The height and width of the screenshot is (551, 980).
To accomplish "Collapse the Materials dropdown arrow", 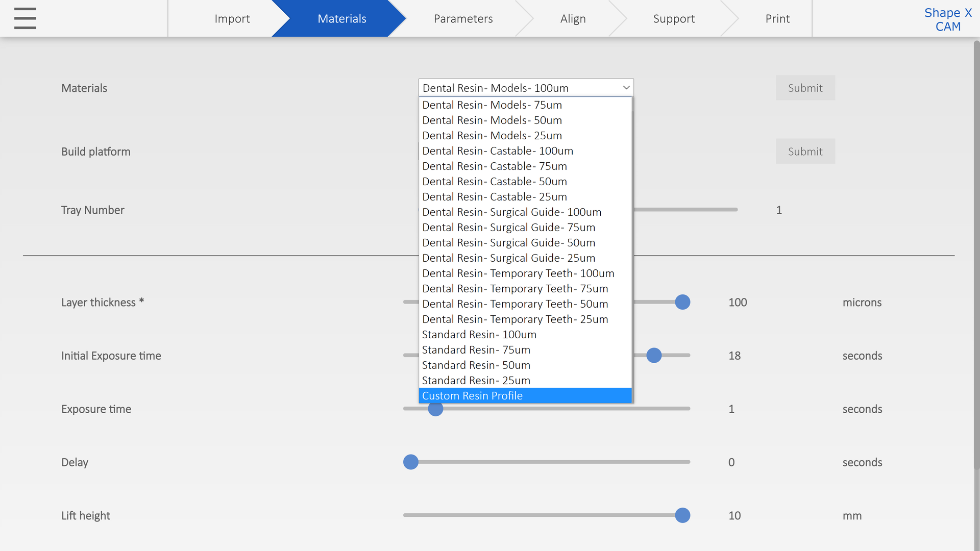I will [x=626, y=88].
